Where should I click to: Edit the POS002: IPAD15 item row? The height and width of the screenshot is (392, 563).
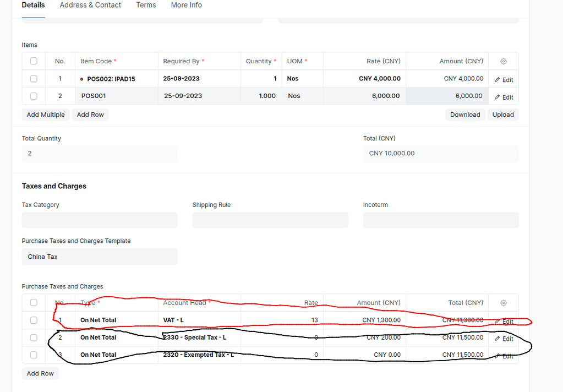[504, 79]
